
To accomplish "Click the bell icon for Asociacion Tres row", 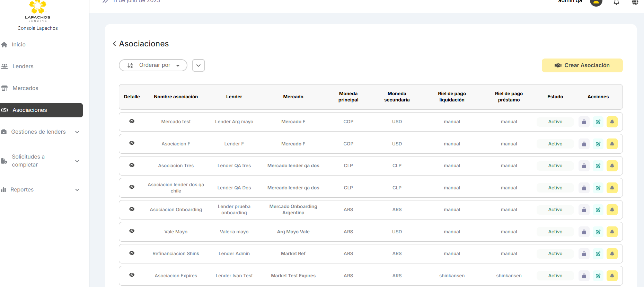I will 612,166.
